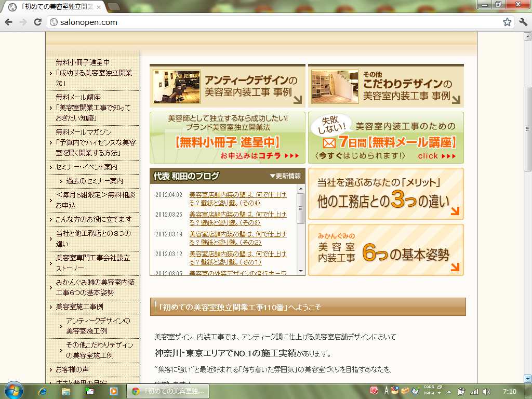Viewport: 532px width, 399px height.
Task: Click the お申込みはコチラ text on booklet banner
Action: click(x=250, y=156)
